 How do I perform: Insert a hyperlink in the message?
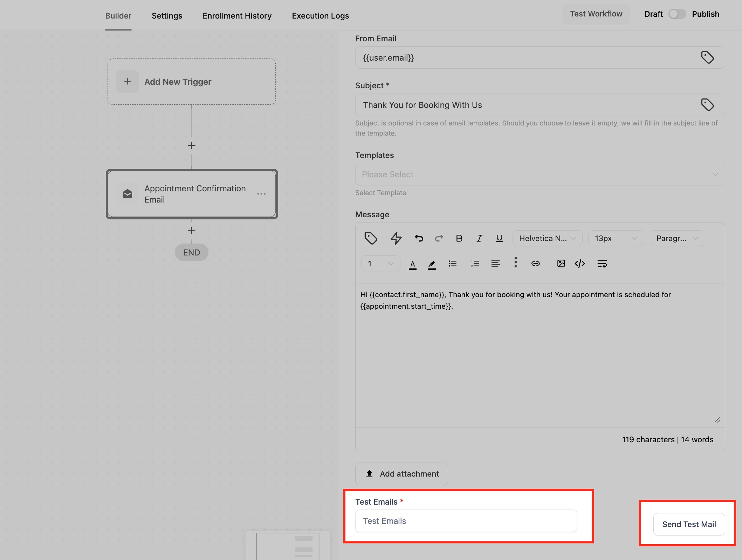pos(535,264)
